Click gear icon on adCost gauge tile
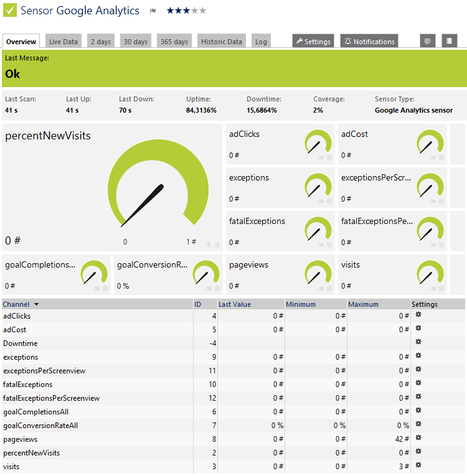The width and height of the screenshot is (467, 476). 441,157
